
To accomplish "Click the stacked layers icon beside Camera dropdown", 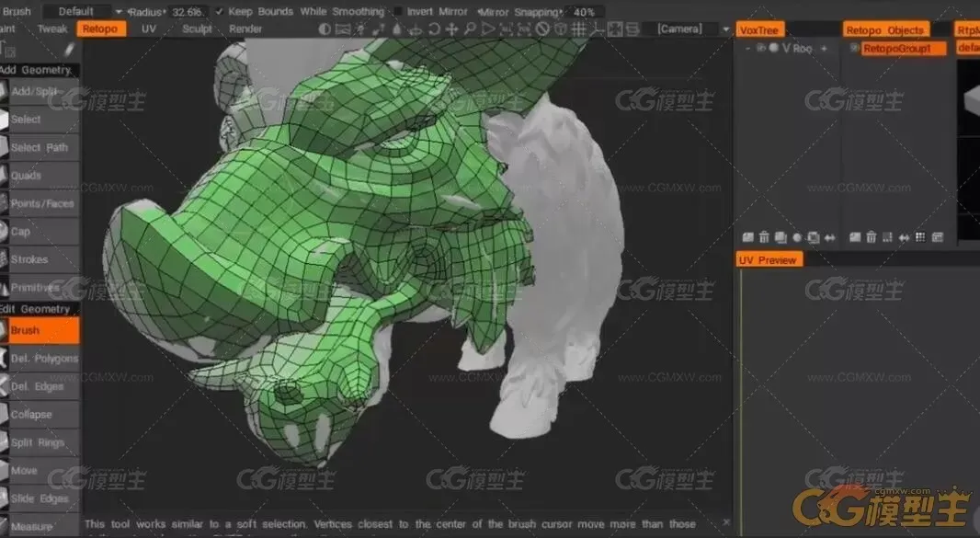I will click(x=633, y=29).
